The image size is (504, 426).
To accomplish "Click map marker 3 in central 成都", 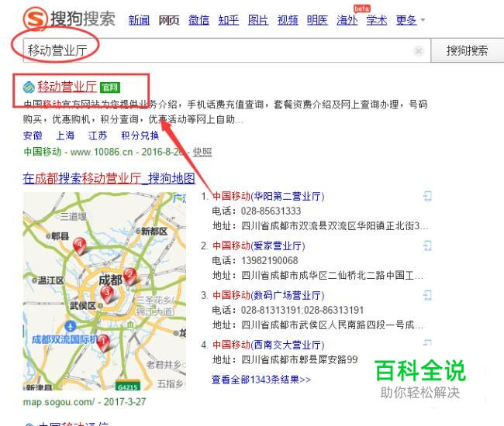I will click(107, 294).
